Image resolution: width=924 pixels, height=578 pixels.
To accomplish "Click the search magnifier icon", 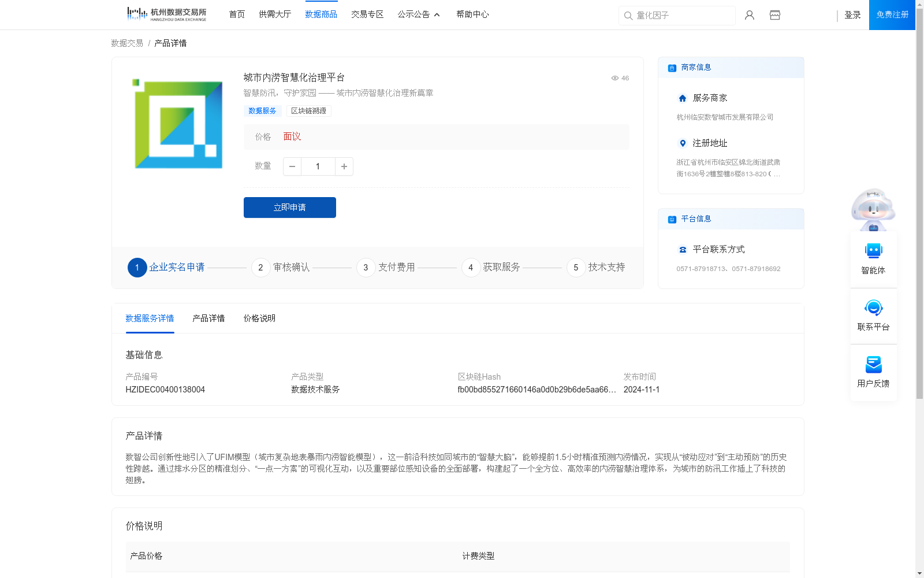I will point(628,16).
